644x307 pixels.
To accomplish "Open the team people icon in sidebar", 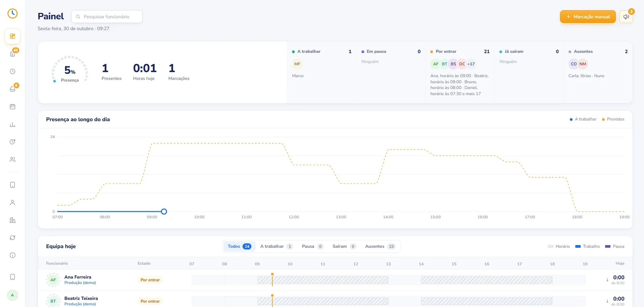I will tap(13, 159).
